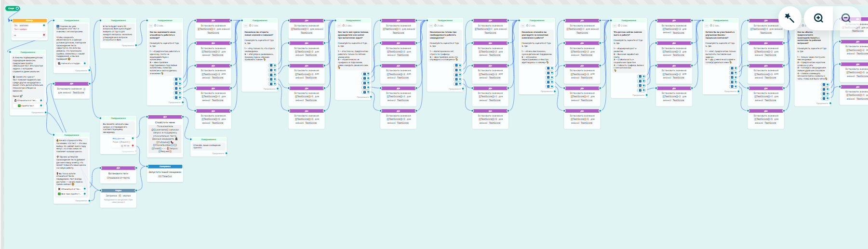This screenshot has width=868, height=249.
Task: Open the 'Спасибо, ваше сообщение принято' message block
Action: [x=208, y=146]
